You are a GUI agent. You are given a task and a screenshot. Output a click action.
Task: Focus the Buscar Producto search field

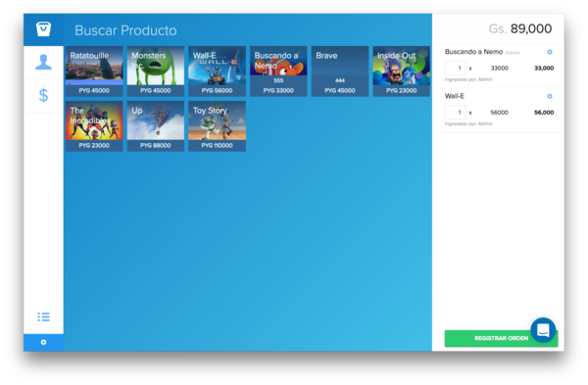(x=248, y=30)
